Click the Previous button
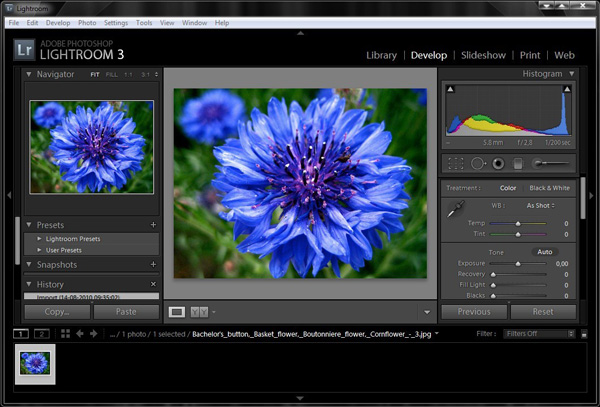Viewport: 600px width, 407px height. (x=474, y=312)
